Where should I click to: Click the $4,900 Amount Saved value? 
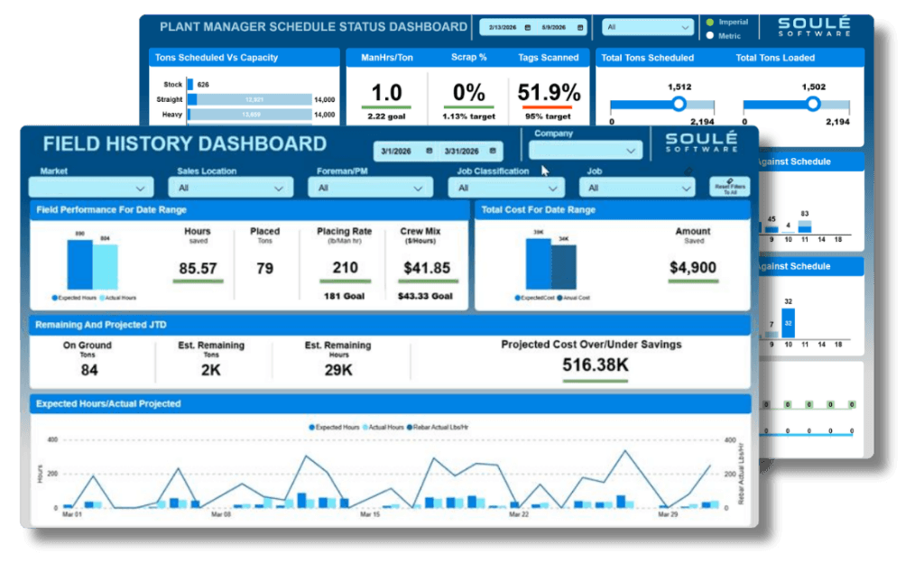(693, 267)
